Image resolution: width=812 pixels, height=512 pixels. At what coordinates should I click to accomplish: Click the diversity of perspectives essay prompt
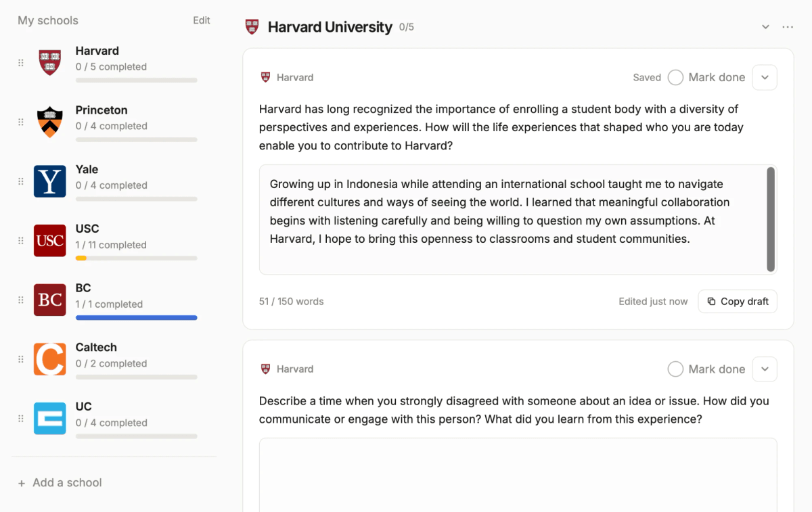click(501, 127)
